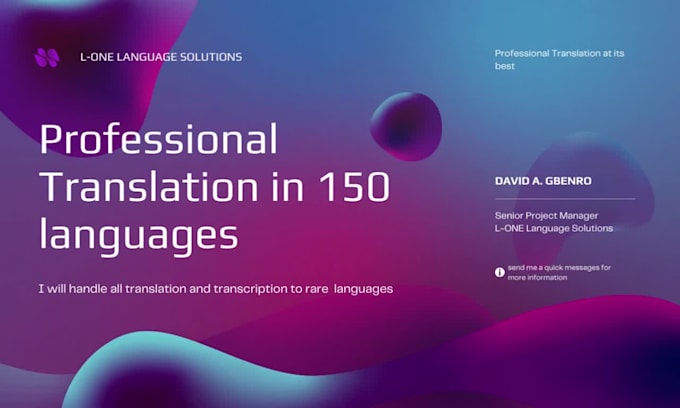This screenshot has width=680, height=408.
Task: Select the name DAVID A. GBENRO
Action: [543, 181]
